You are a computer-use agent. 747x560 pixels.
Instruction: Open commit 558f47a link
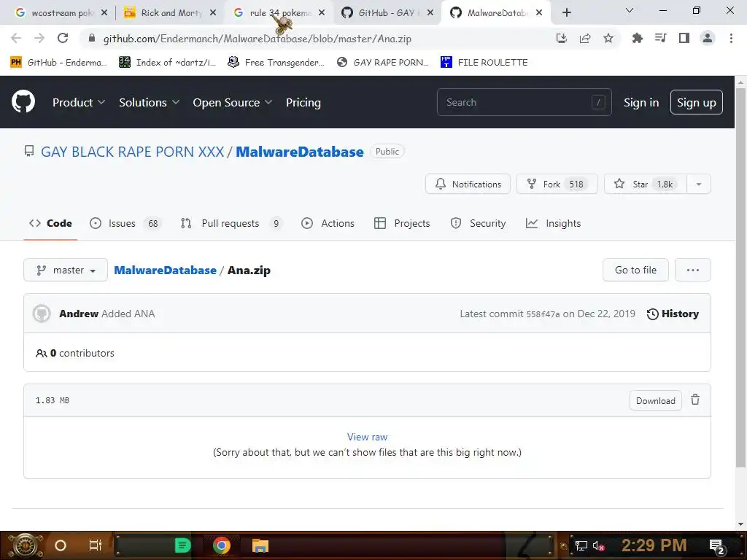(543, 314)
